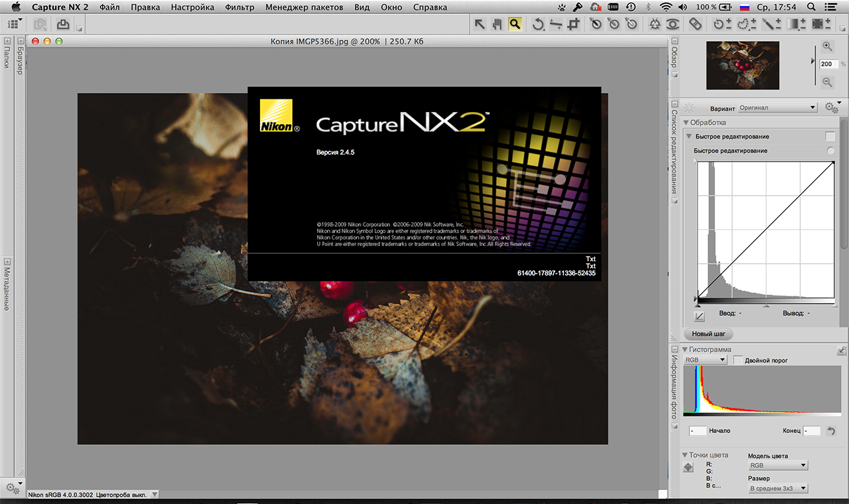Click the print icon in toolbar

pos(63,25)
